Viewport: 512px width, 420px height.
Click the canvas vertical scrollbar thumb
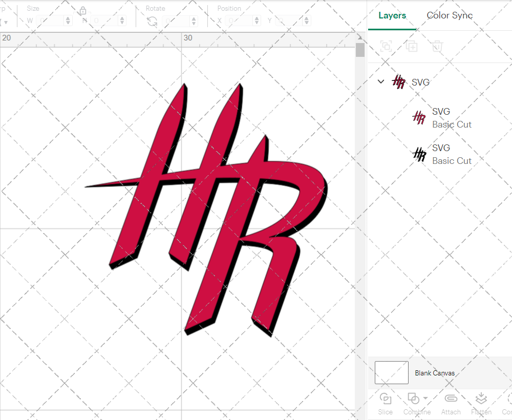click(x=360, y=50)
